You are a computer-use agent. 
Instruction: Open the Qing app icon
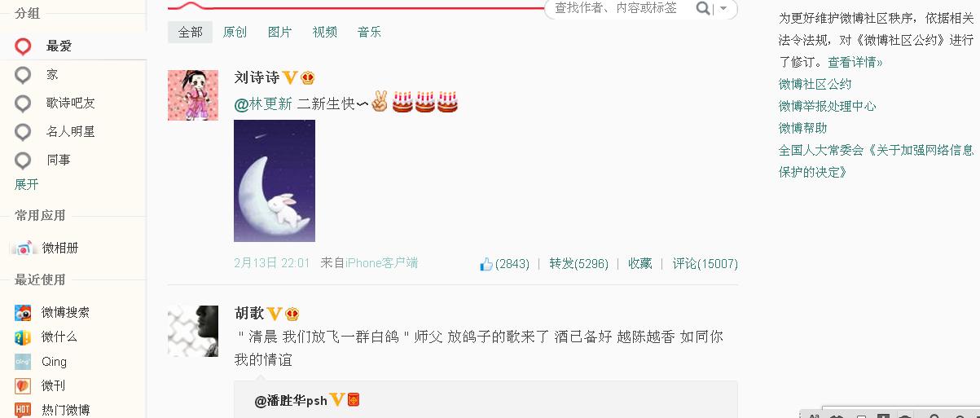coord(23,361)
